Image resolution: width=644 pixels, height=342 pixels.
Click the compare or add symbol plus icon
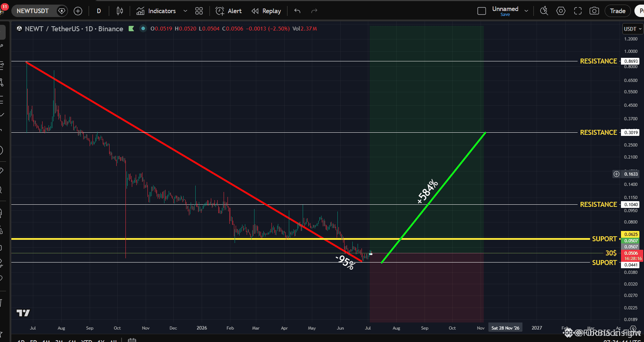tap(78, 11)
